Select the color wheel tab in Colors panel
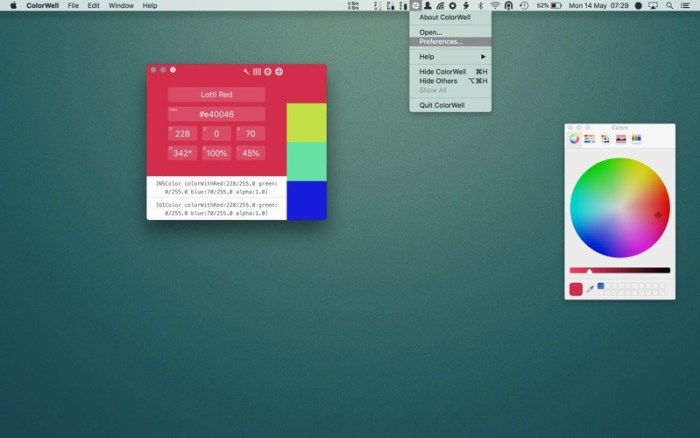The width and height of the screenshot is (700, 438). 574,139
